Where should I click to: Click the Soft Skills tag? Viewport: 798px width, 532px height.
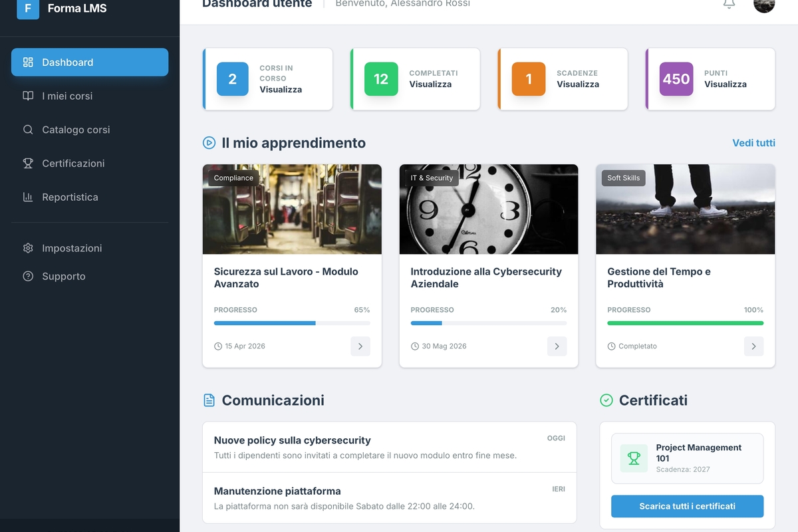[x=624, y=178]
